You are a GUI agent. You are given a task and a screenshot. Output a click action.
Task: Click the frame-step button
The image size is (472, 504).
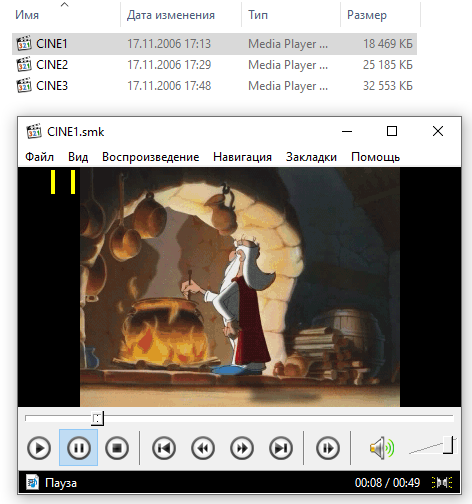pos(328,448)
